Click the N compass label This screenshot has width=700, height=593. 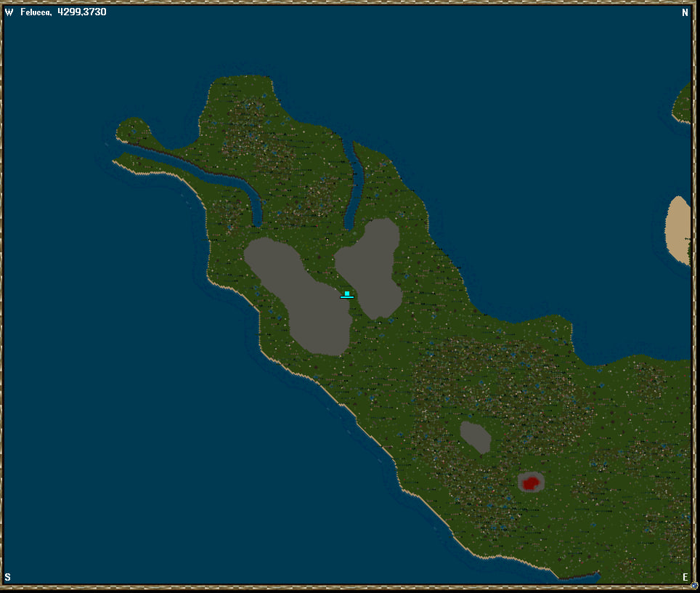pos(684,12)
